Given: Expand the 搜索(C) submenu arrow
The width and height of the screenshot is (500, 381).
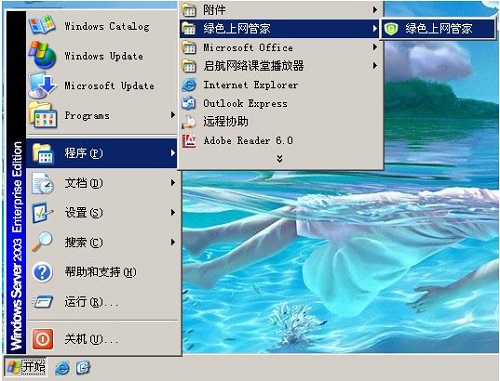Looking at the screenshot, I should [173, 242].
